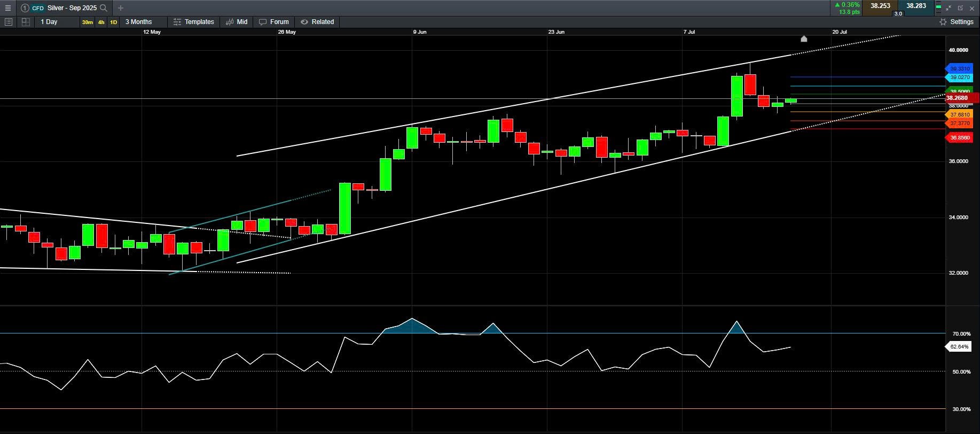Image resolution: width=980 pixels, height=434 pixels.
Task: Click the 50.00% RSI axis label
Action: pyautogui.click(x=961, y=372)
